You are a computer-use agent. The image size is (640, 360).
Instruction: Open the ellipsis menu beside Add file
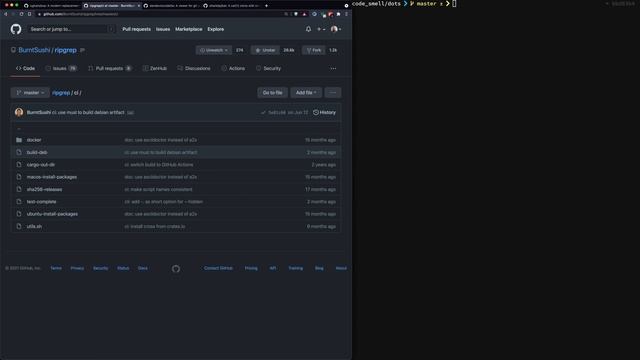point(333,93)
